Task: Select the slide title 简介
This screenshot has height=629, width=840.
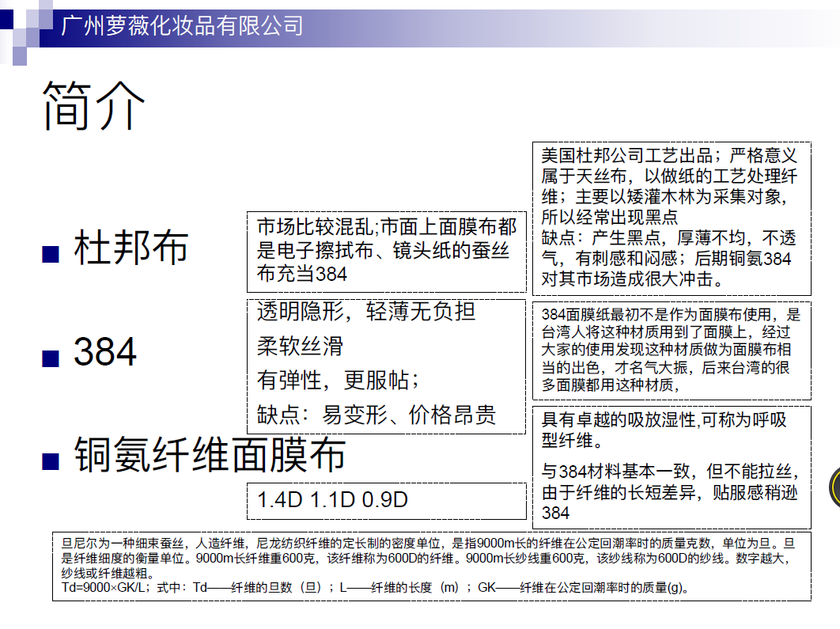Action: coord(94,105)
